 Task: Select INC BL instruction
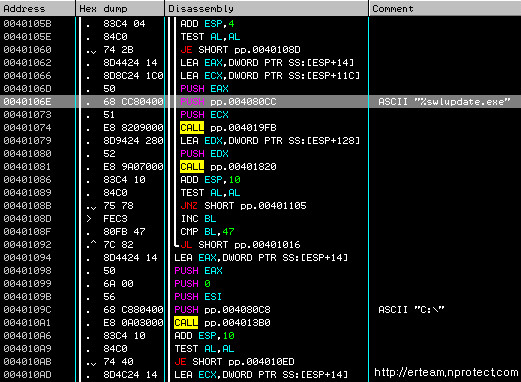(198, 219)
